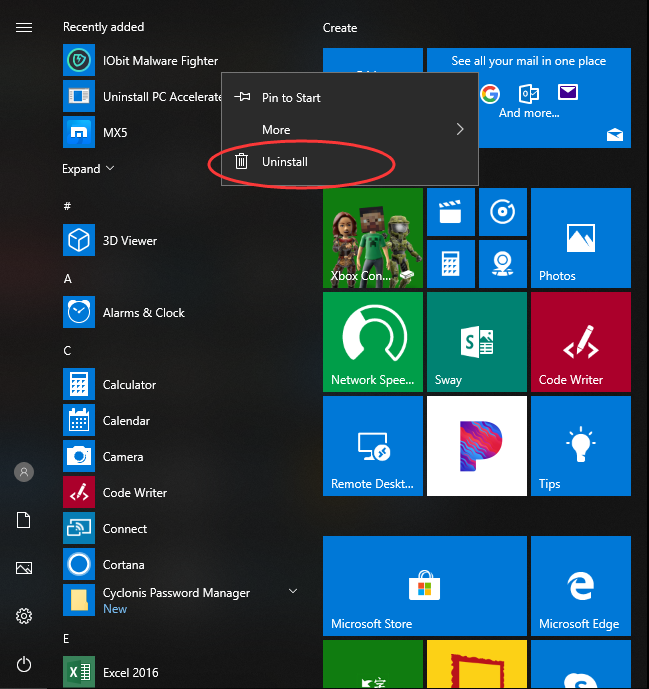Expand the Recently added list
The height and width of the screenshot is (689, 649).
[x=88, y=169]
